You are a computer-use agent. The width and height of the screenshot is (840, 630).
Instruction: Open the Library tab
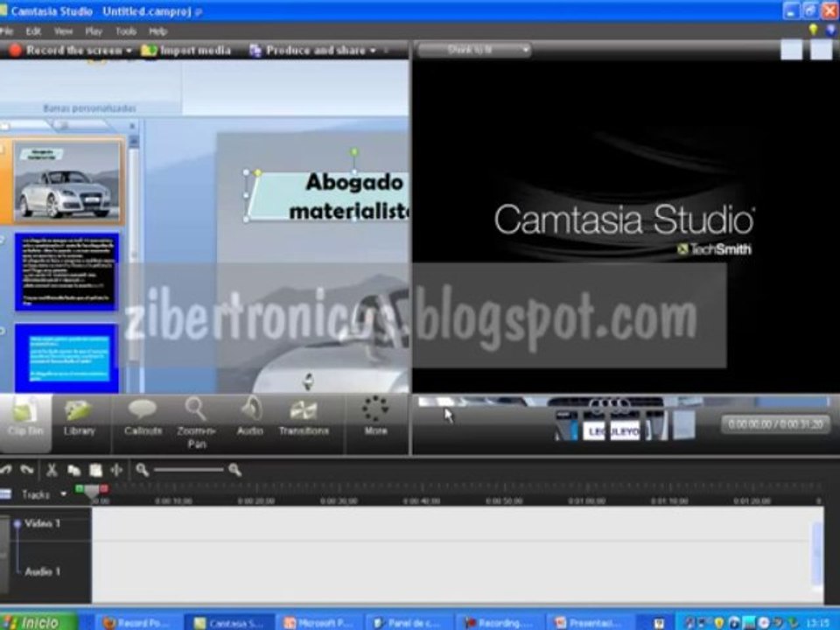(x=80, y=418)
